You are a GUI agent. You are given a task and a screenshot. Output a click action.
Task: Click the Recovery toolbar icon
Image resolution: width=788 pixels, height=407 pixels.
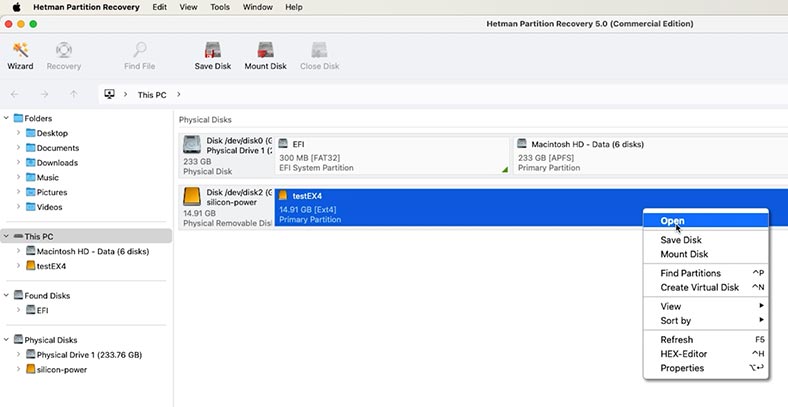64,56
